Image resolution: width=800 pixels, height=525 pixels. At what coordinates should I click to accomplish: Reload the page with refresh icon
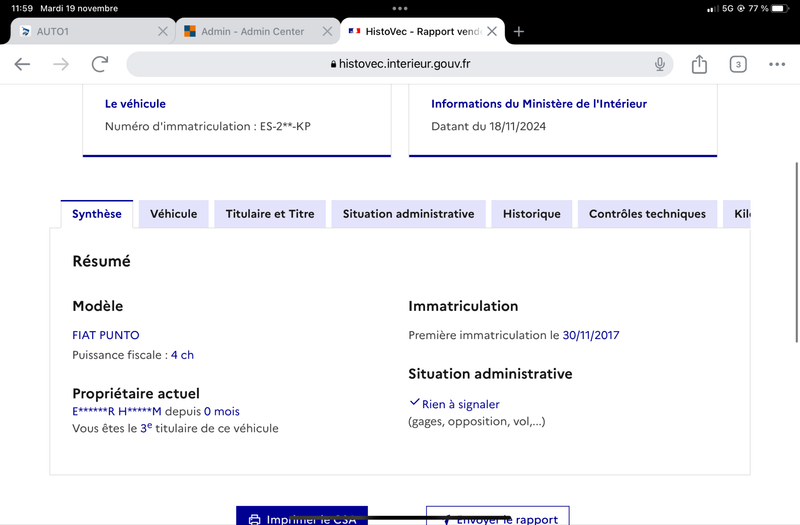[x=100, y=64]
